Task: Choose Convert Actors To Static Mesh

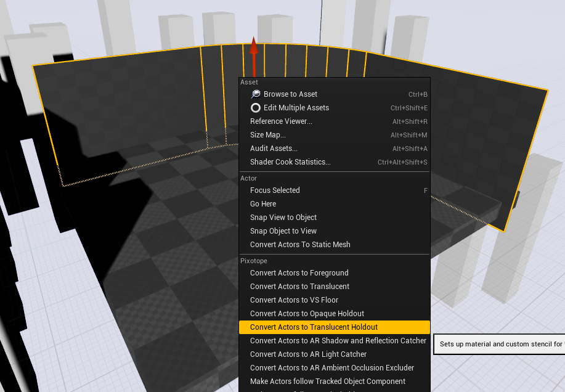Action: 300,245
